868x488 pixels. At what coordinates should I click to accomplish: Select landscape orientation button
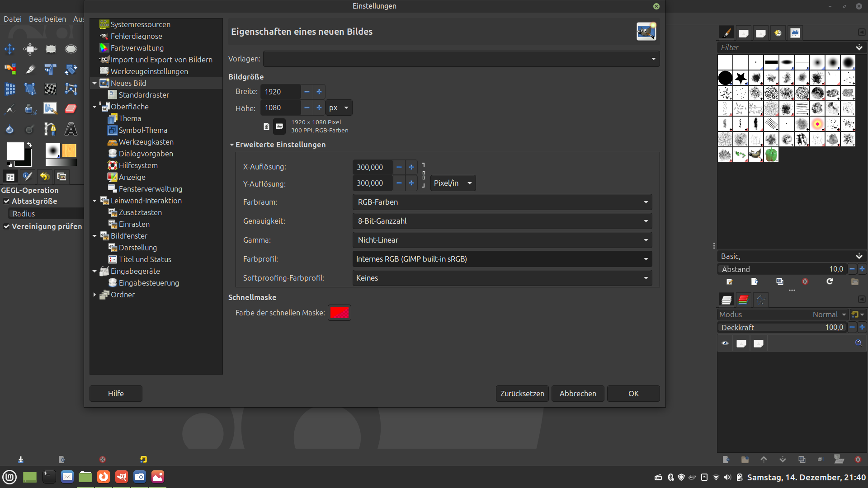279,127
